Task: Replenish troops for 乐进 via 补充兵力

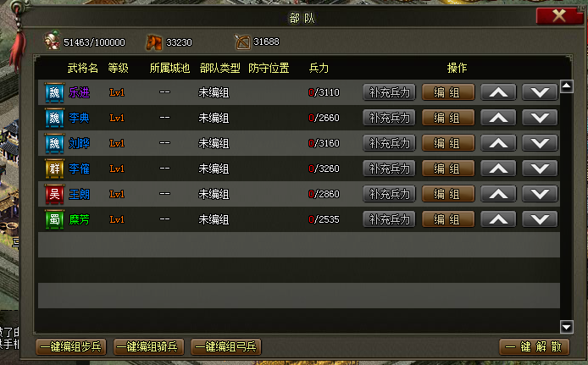Action: [389, 92]
